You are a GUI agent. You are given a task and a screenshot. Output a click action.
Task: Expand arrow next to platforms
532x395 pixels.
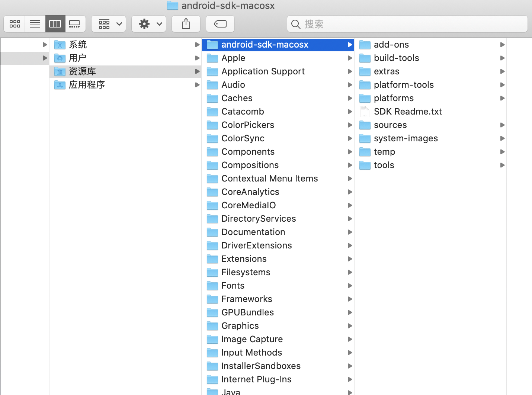click(x=502, y=98)
